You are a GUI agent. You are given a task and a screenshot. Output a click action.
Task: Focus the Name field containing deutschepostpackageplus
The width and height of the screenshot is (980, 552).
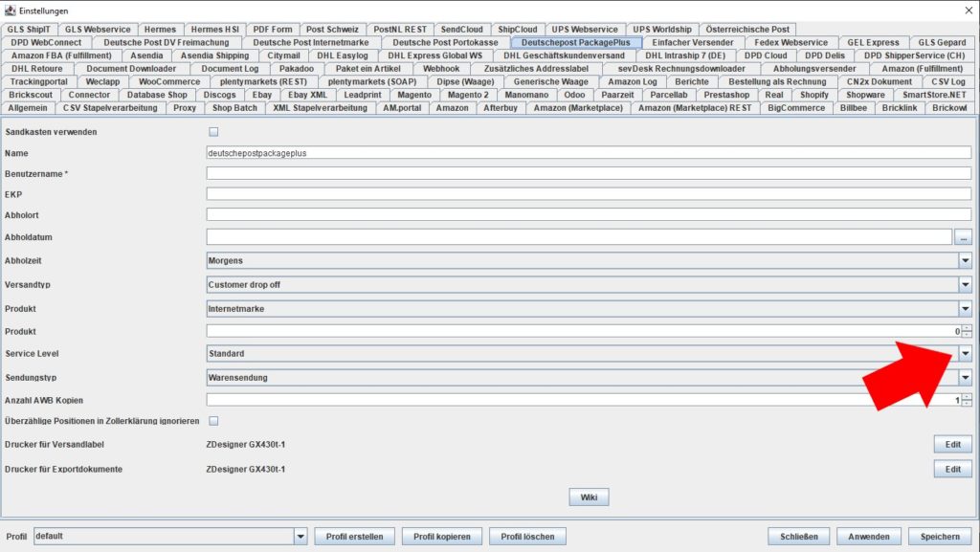pos(589,153)
